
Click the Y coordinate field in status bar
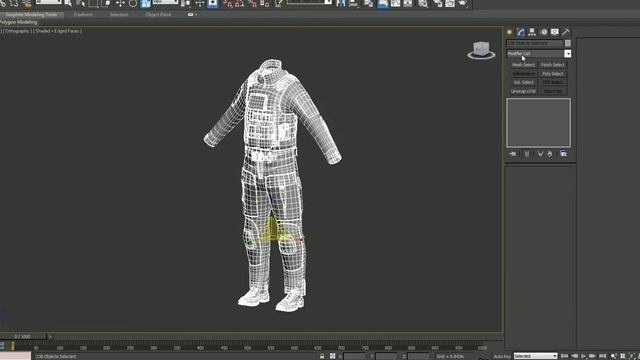(x=386, y=356)
